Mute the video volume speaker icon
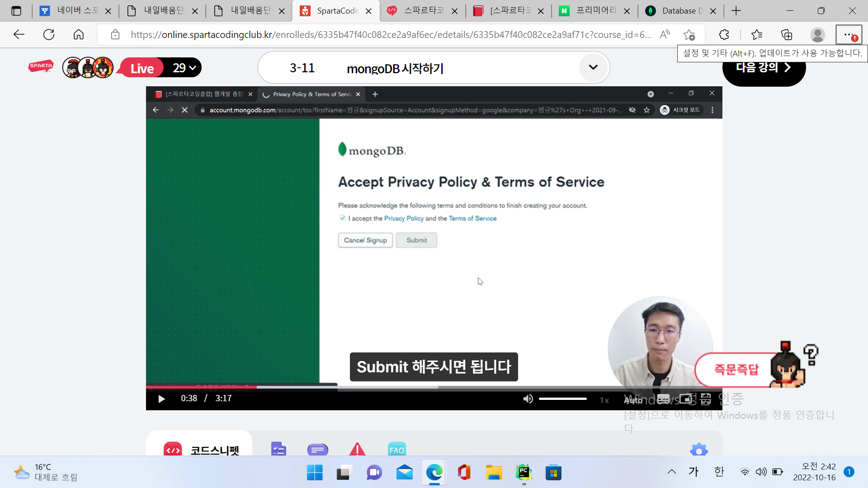The image size is (868, 488). click(x=528, y=399)
